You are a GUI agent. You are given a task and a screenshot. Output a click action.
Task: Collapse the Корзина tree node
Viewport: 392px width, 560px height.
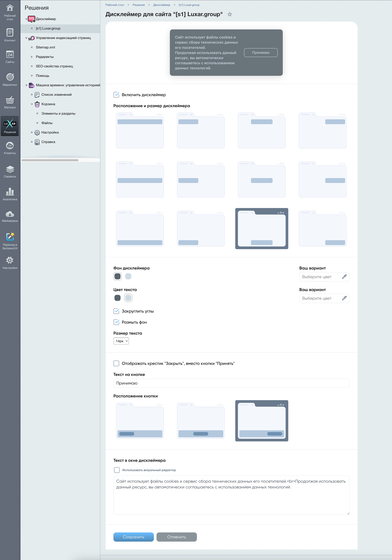click(32, 104)
